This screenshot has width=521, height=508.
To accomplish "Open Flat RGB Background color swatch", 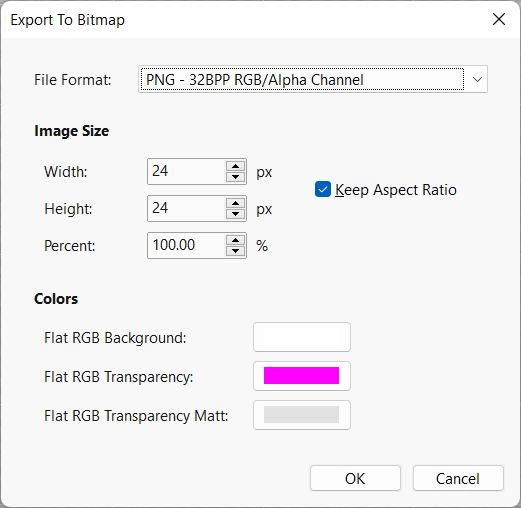I will (x=302, y=337).
